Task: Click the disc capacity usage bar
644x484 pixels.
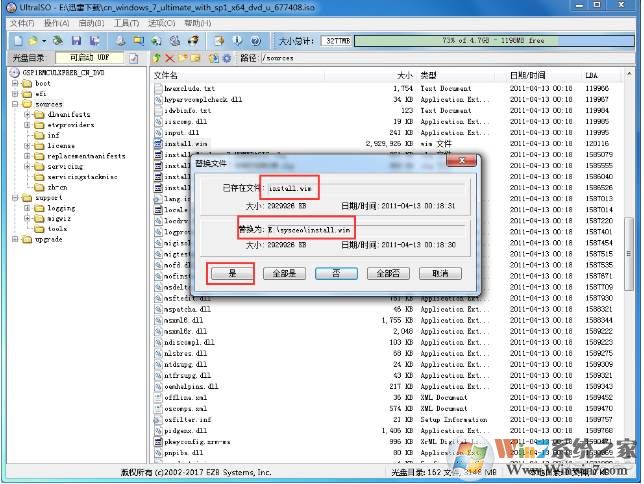Action: (480, 41)
